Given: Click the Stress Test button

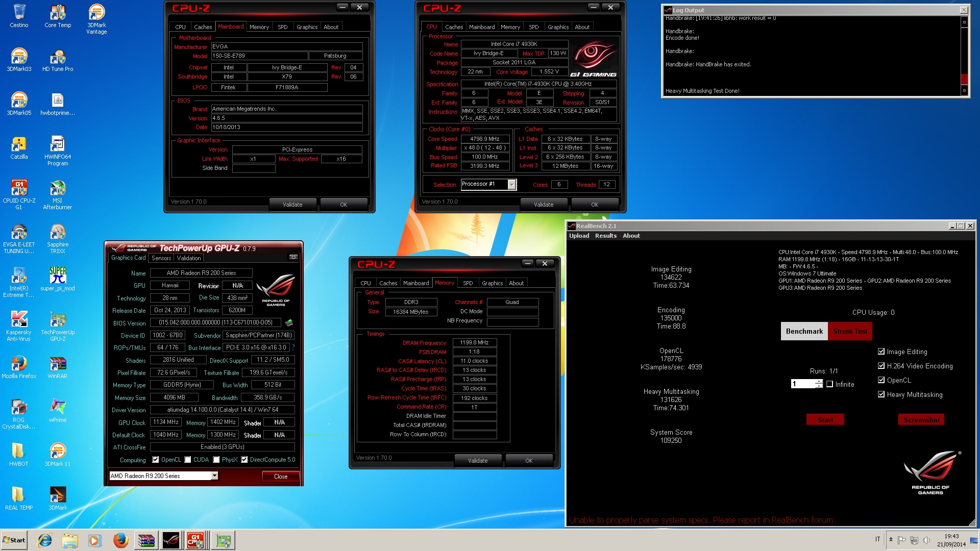Looking at the screenshot, I should [x=850, y=331].
